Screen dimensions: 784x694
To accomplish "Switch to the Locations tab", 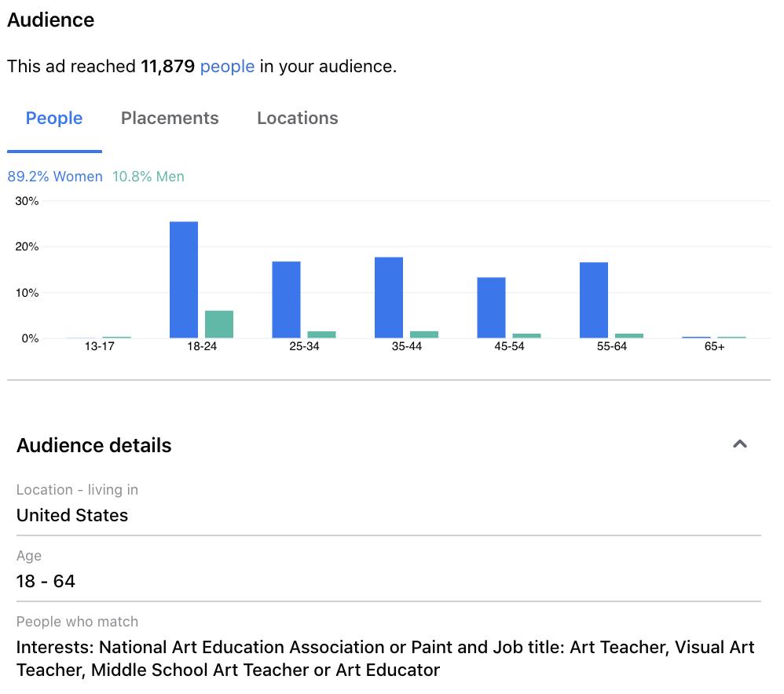I will click(x=298, y=118).
